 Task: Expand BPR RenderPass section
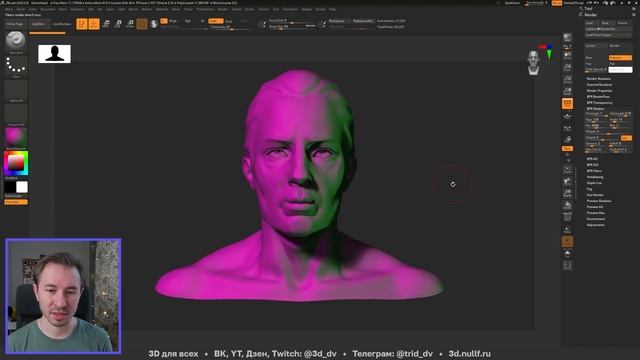point(598,97)
